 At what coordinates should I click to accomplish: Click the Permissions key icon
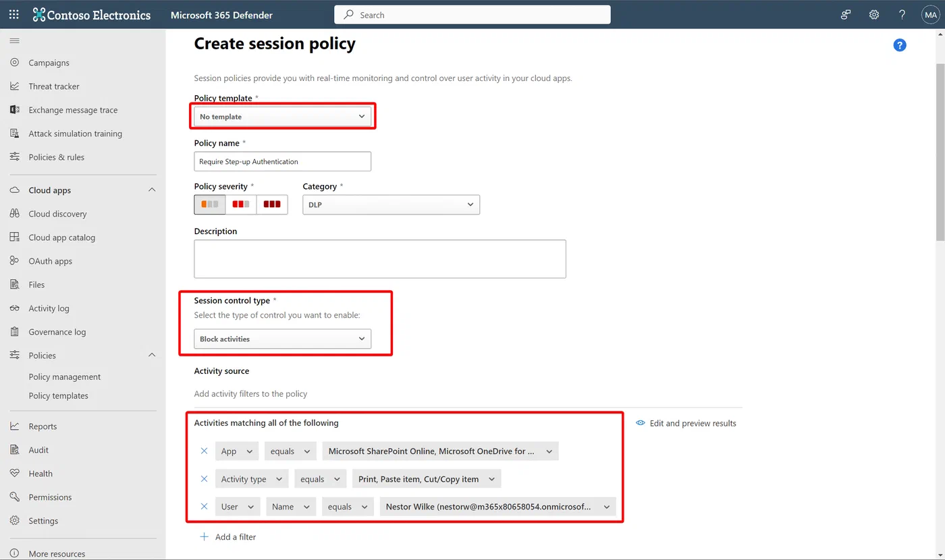tap(14, 497)
